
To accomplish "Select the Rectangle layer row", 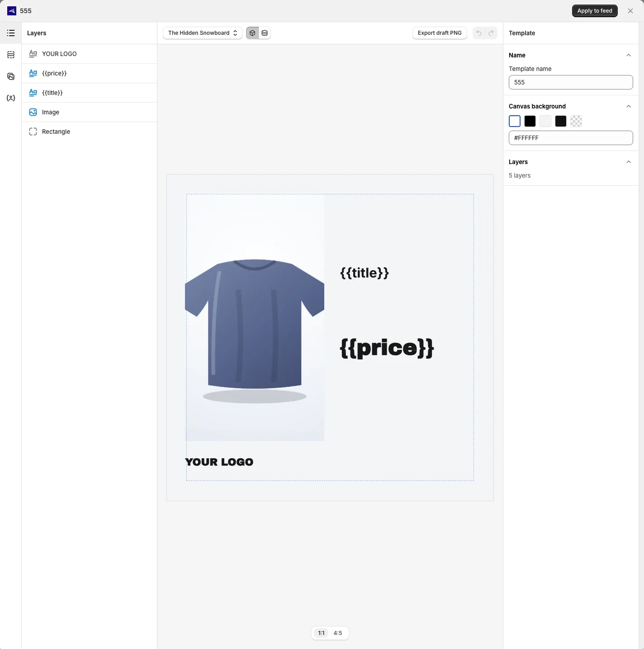I will [x=90, y=132].
